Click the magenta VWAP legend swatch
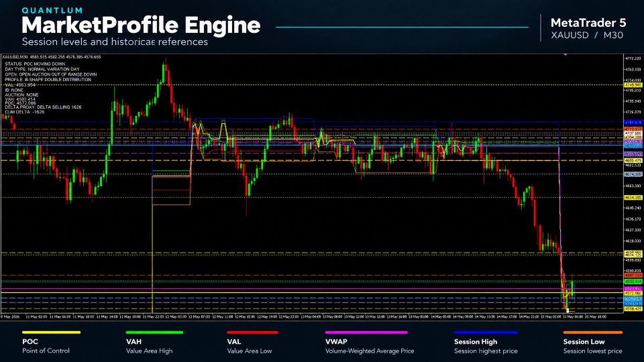Image resolution: width=644 pixels, height=362 pixels. pos(366,333)
